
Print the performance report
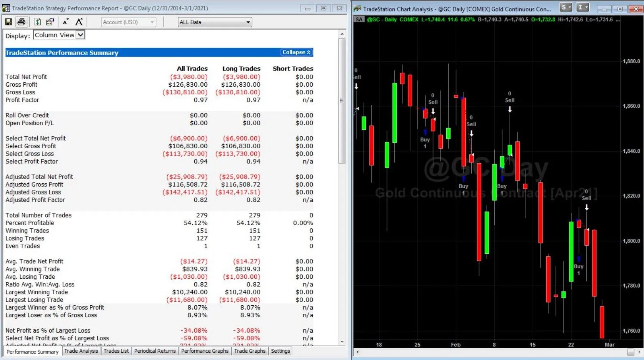(x=21, y=22)
